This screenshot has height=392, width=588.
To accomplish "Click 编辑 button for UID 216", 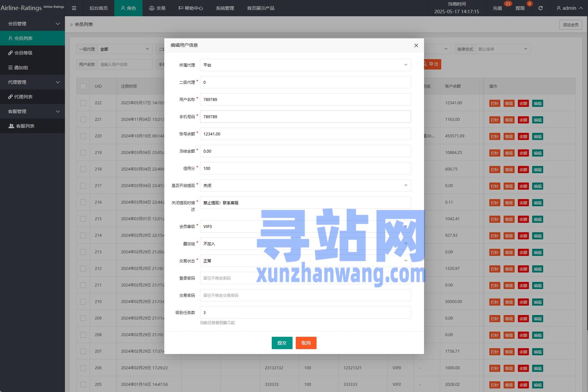I will tap(538, 203).
